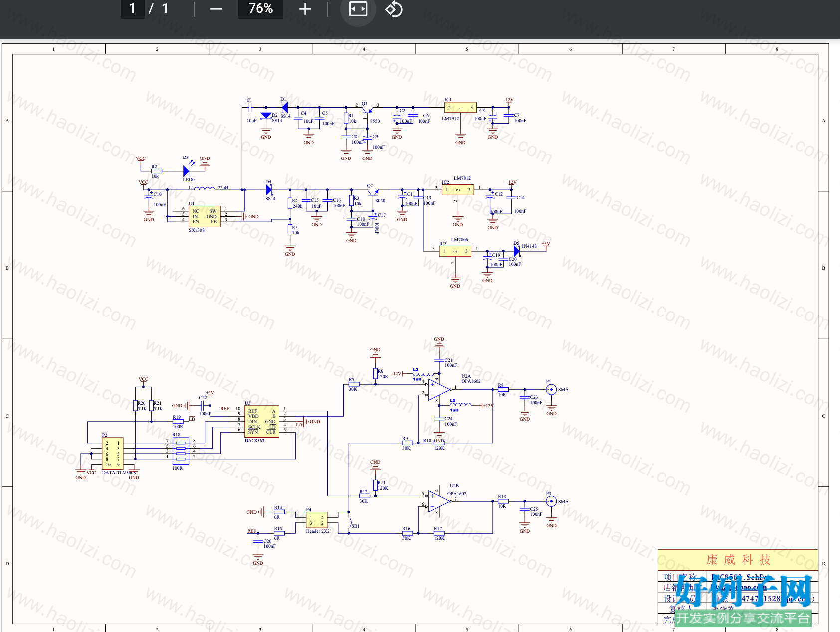Select the DATA-TLV5608 header P2
Image resolution: width=840 pixels, height=632 pixels.
112,454
